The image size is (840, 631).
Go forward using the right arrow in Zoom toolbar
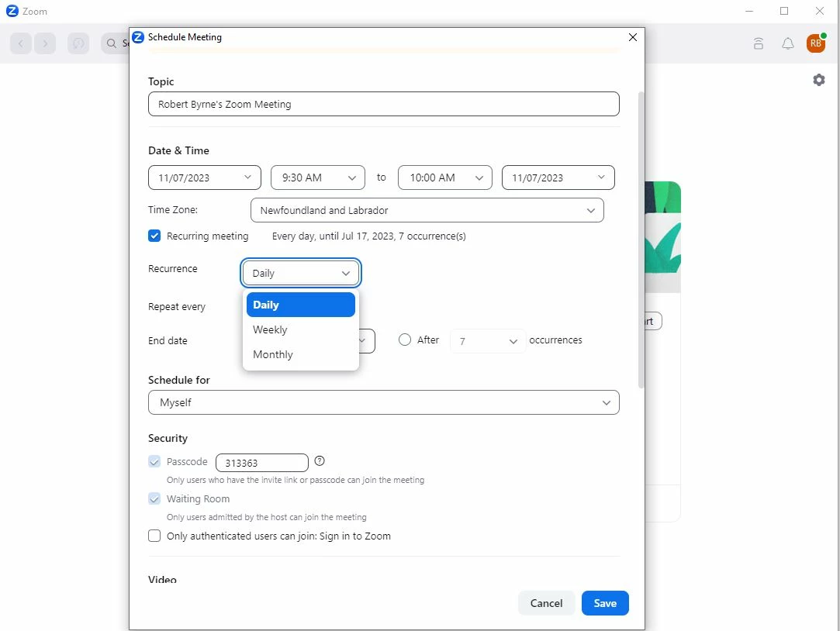coord(45,43)
